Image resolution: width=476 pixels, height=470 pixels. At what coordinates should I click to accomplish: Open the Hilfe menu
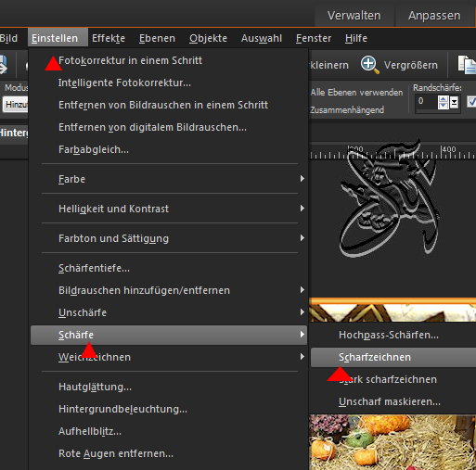pyautogui.click(x=356, y=38)
